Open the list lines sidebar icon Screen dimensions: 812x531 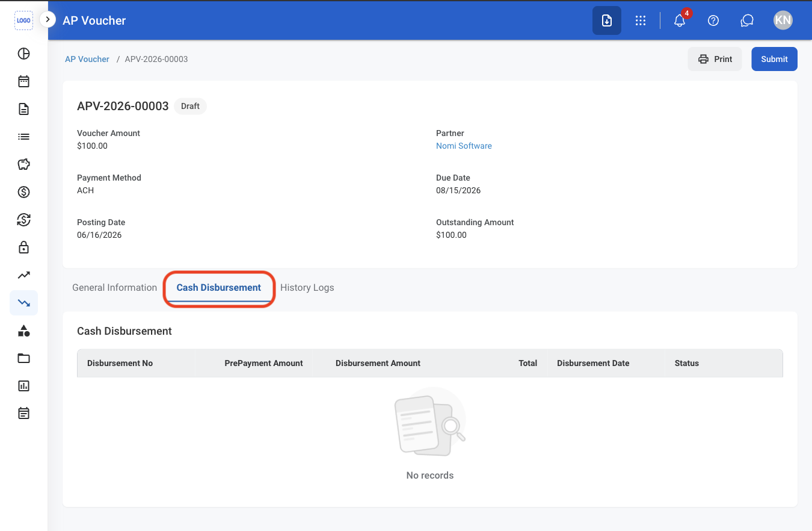point(23,137)
